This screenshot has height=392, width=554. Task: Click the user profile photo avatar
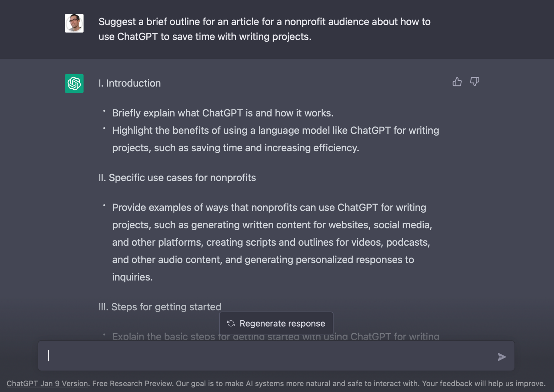pyautogui.click(x=74, y=23)
